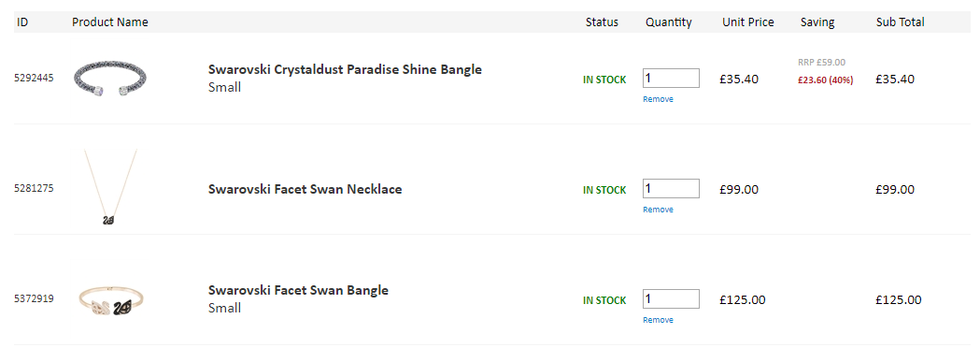Open the Facet Swan Necklace product image

[x=110, y=188]
